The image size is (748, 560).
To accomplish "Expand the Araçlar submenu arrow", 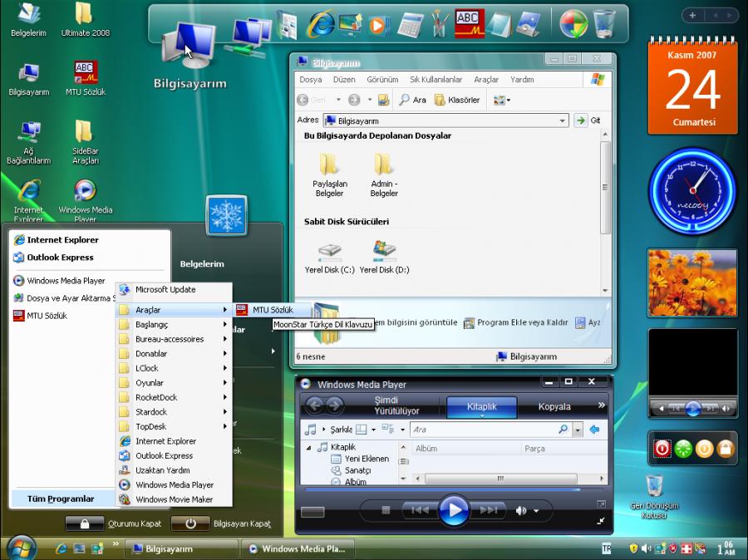I will click(224, 310).
